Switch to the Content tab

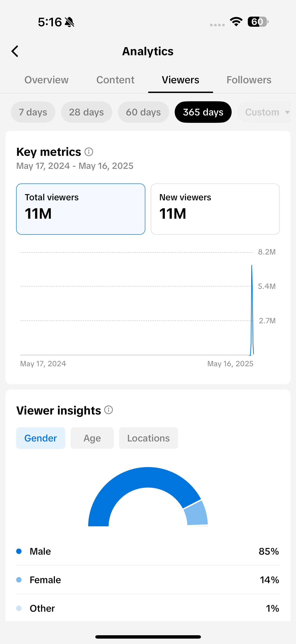(115, 80)
